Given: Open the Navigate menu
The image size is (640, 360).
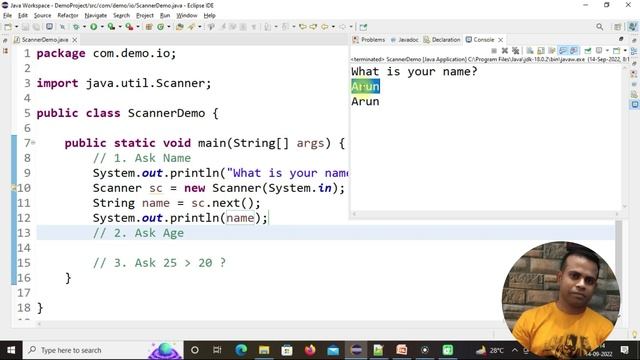Looking at the screenshot, I should coord(96,16).
